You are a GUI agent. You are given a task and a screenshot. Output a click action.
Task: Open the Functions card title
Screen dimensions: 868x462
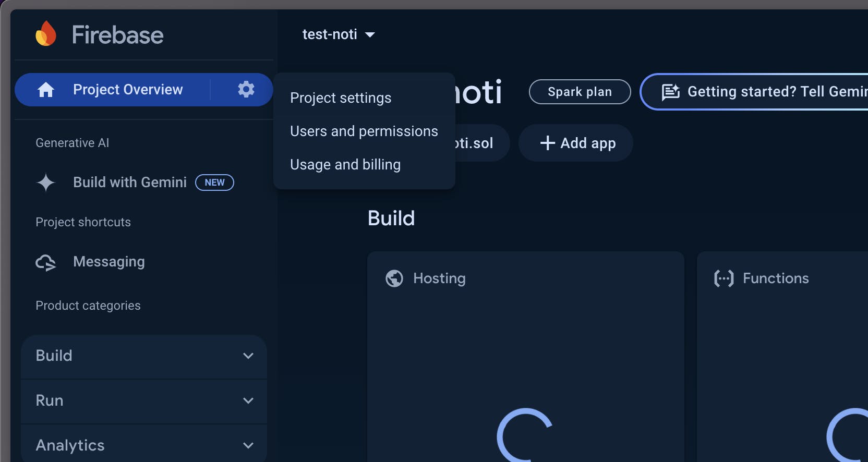(776, 278)
